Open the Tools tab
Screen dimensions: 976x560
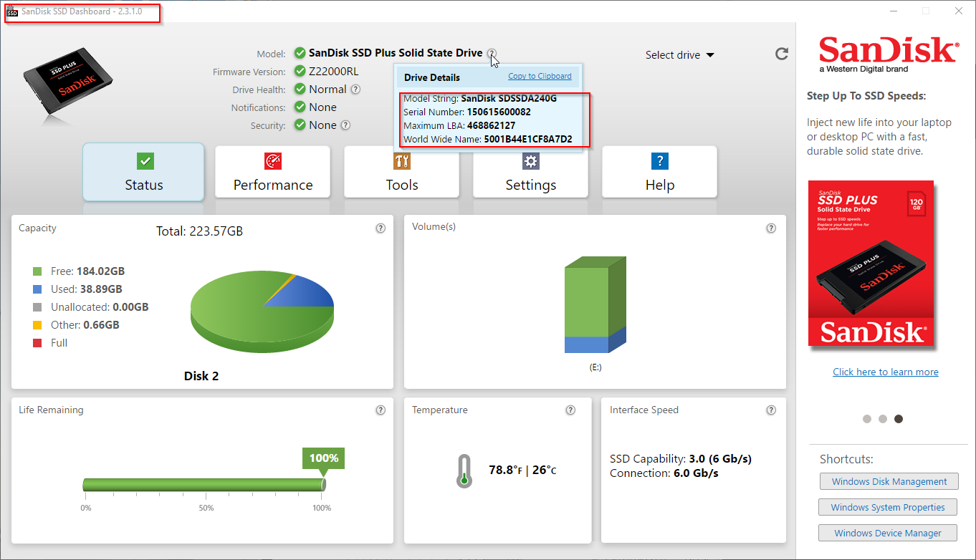click(402, 172)
